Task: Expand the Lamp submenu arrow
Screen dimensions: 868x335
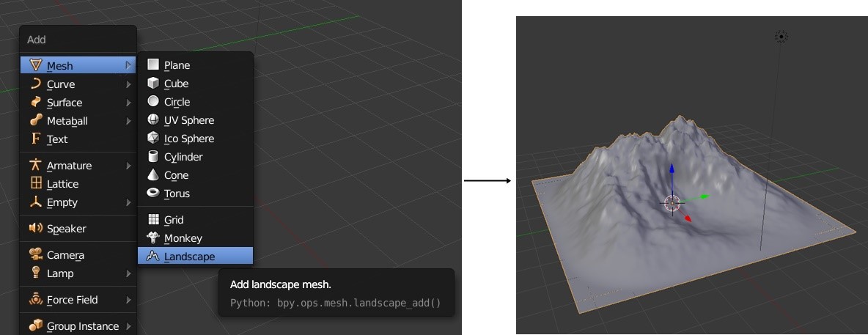Action: coord(128,273)
